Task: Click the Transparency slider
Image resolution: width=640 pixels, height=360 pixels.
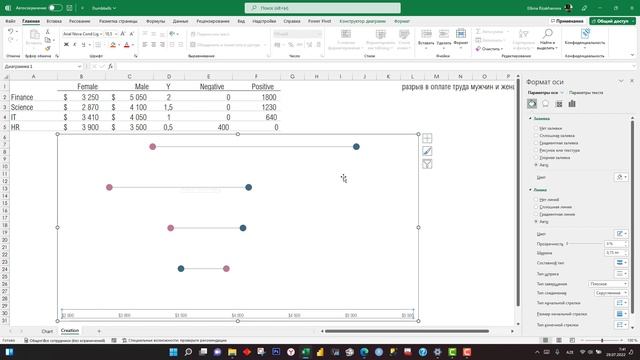Action: [x=584, y=243]
